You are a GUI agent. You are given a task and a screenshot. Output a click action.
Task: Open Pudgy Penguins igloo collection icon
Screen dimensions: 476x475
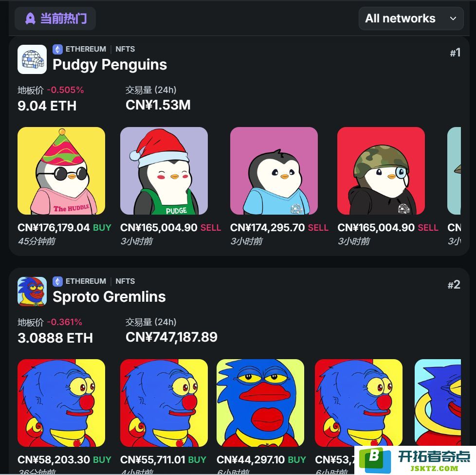click(32, 59)
